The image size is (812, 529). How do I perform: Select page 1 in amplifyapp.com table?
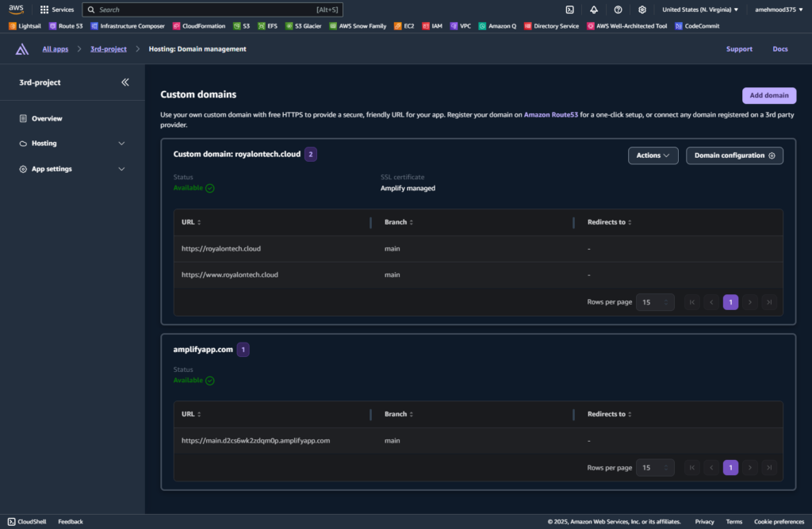point(730,467)
